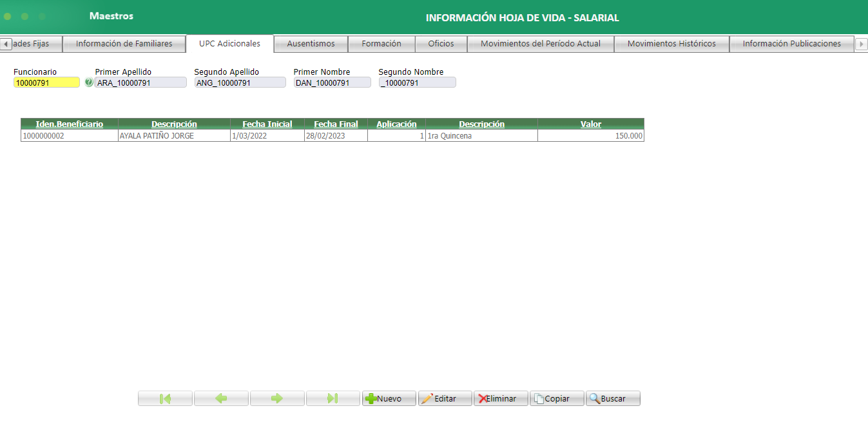Delete the record with the red X icon
Image resolution: width=868 pixels, height=426 pixels.
pyautogui.click(x=501, y=398)
